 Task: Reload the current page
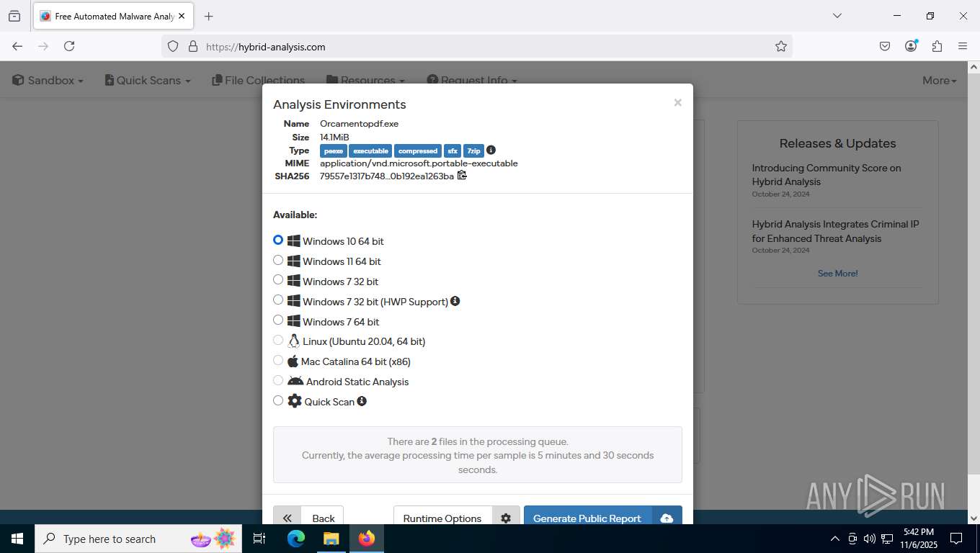[x=69, y=46]
